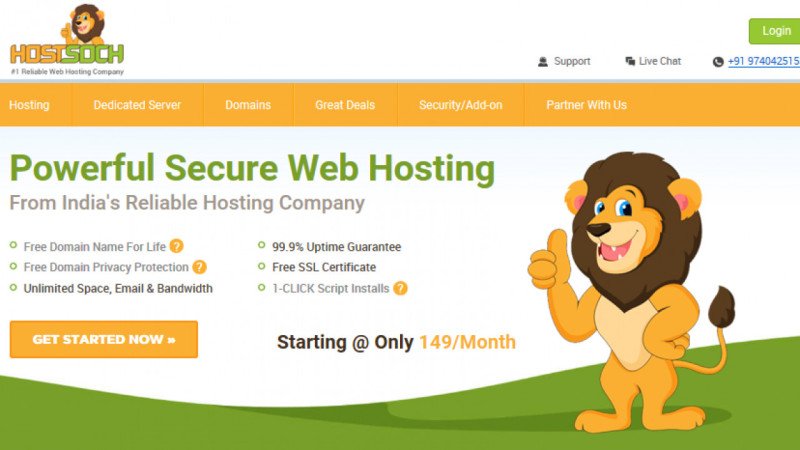Screen dimensions: 800x450
Task: Open the Domains menu item
Action: (x=248, y=105)
